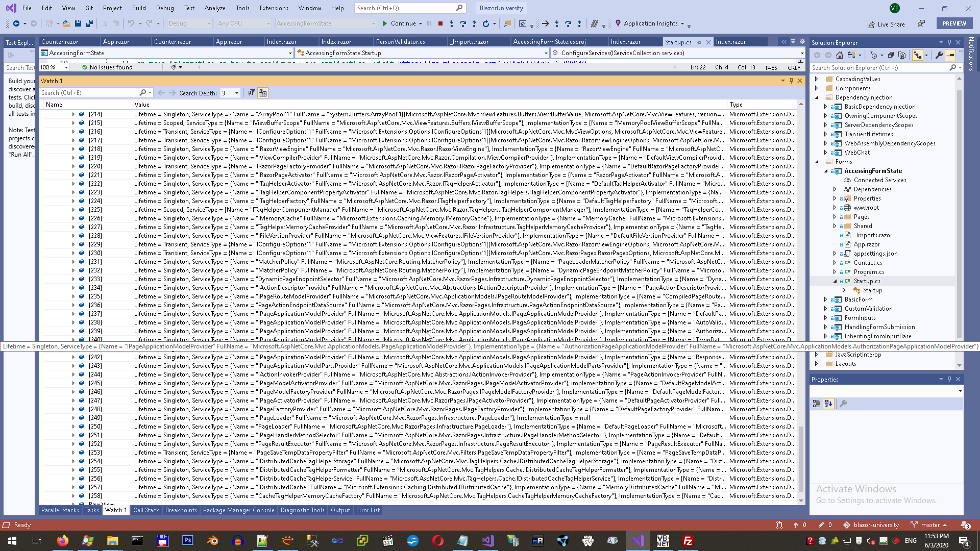Toggle alphabetical sort in Properties panel
980x551 pixels.
coord(828,404)
